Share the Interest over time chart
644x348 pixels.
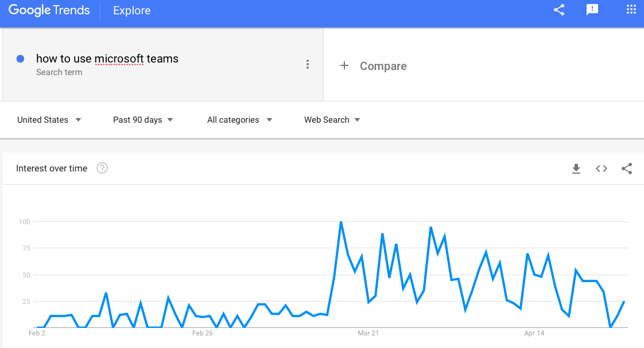pyautogui.click(x=627, y=169)
